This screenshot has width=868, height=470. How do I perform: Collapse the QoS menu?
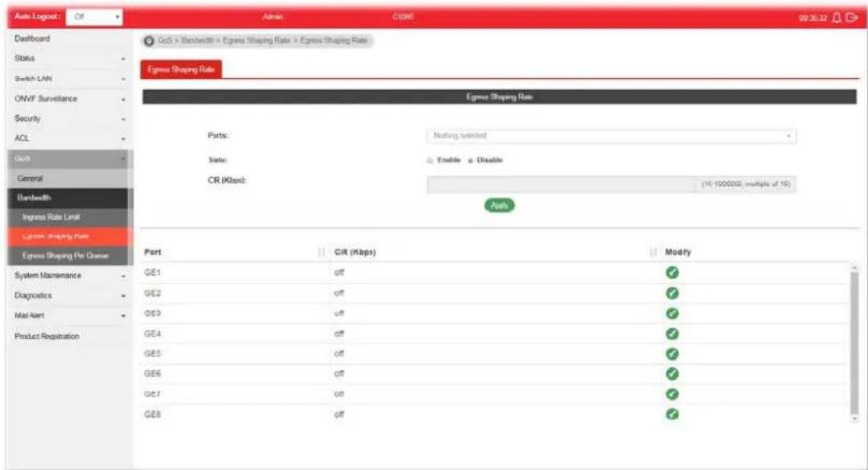(x=69, y=159)
